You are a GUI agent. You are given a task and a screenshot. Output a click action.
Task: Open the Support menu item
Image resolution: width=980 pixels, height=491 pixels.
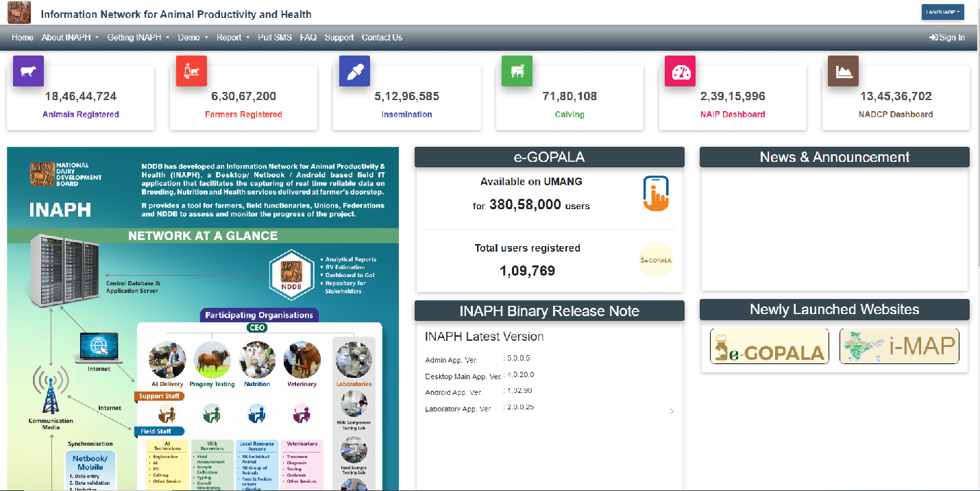[339, 38]
